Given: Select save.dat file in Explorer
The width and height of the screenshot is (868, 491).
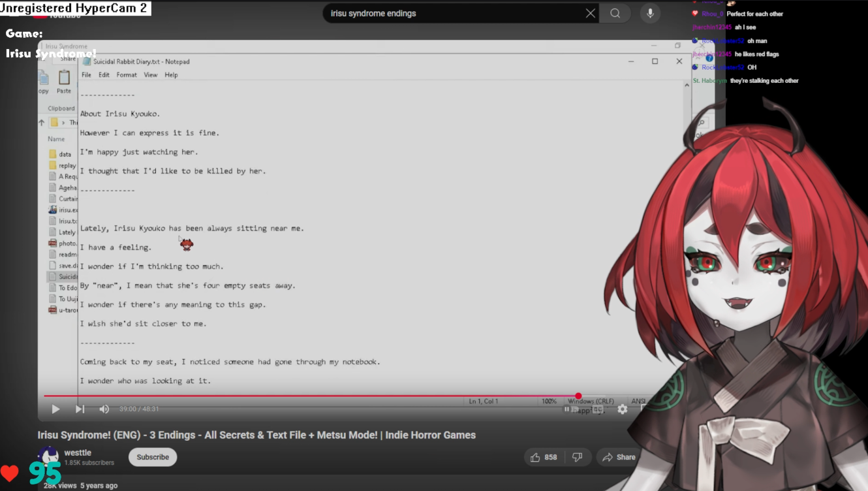Looking at the screenshot, I should click(x=63, y=266).
